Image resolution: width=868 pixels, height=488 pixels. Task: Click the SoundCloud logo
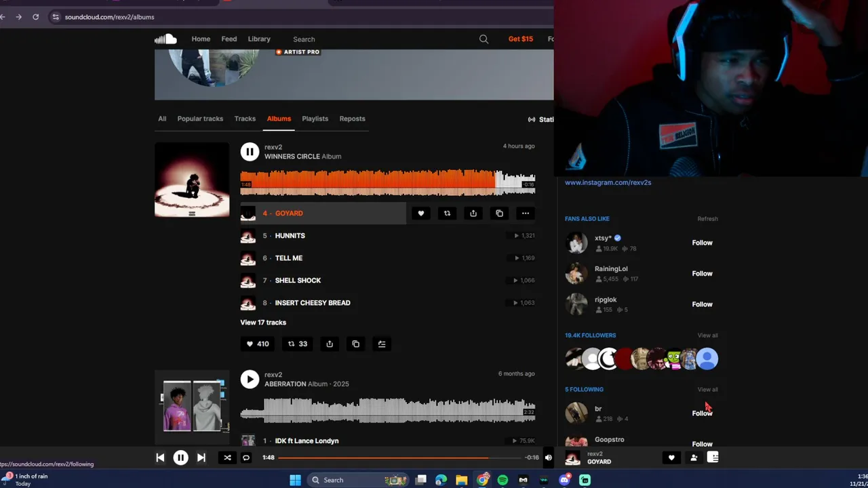click(165, 39)
